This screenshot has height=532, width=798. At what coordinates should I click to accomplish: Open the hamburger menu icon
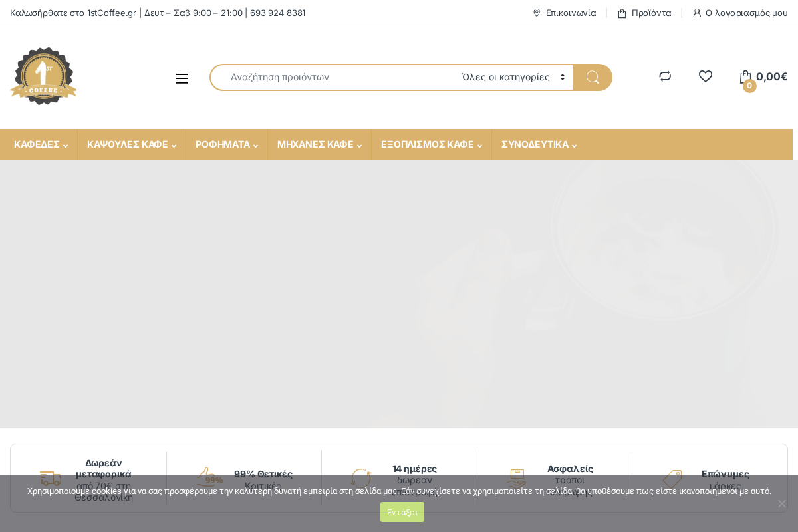tap(182, 78)
